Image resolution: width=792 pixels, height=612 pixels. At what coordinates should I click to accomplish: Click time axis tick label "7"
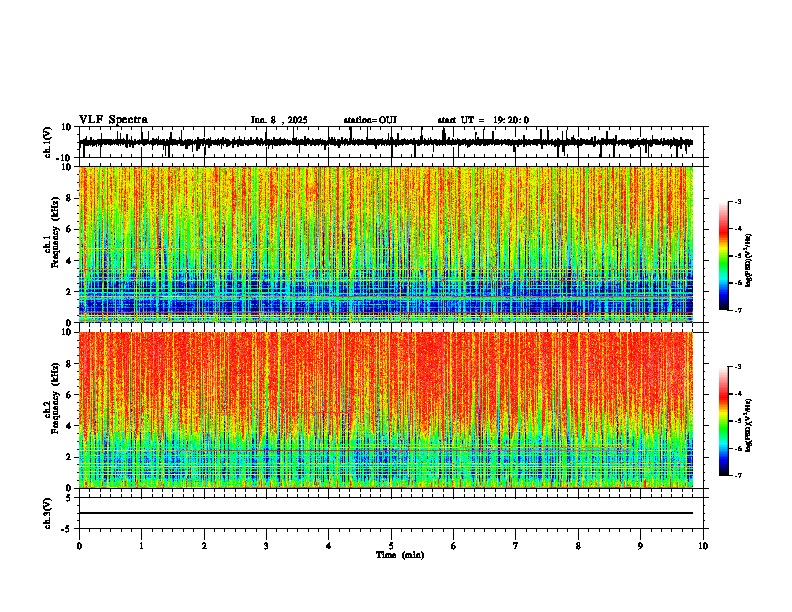516,546
